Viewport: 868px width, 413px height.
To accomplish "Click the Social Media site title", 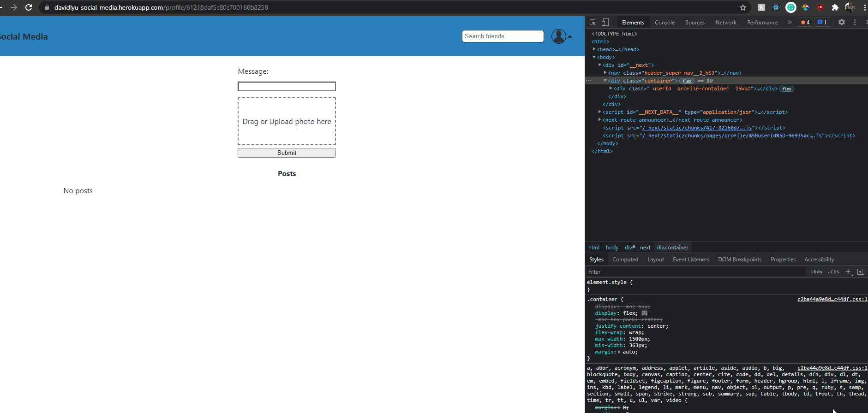I will (24, 36).
